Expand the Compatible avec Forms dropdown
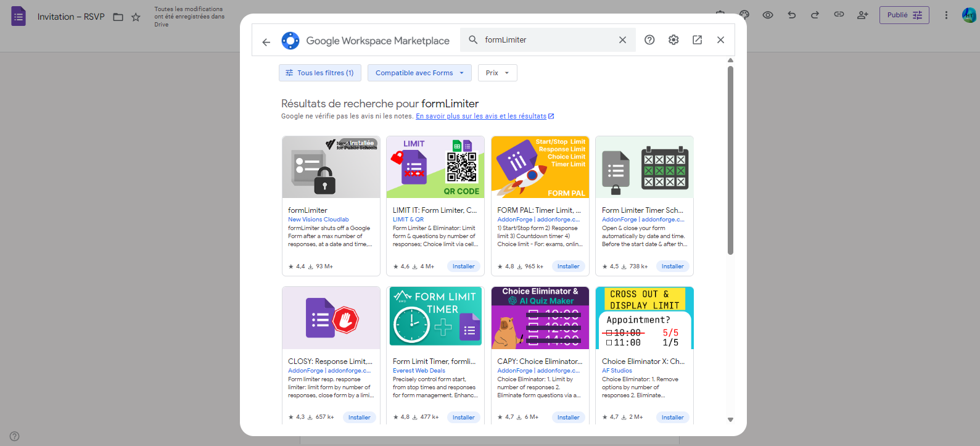Image resolution: width=980 pixels, height=446 pixels. tap(419, 73)
